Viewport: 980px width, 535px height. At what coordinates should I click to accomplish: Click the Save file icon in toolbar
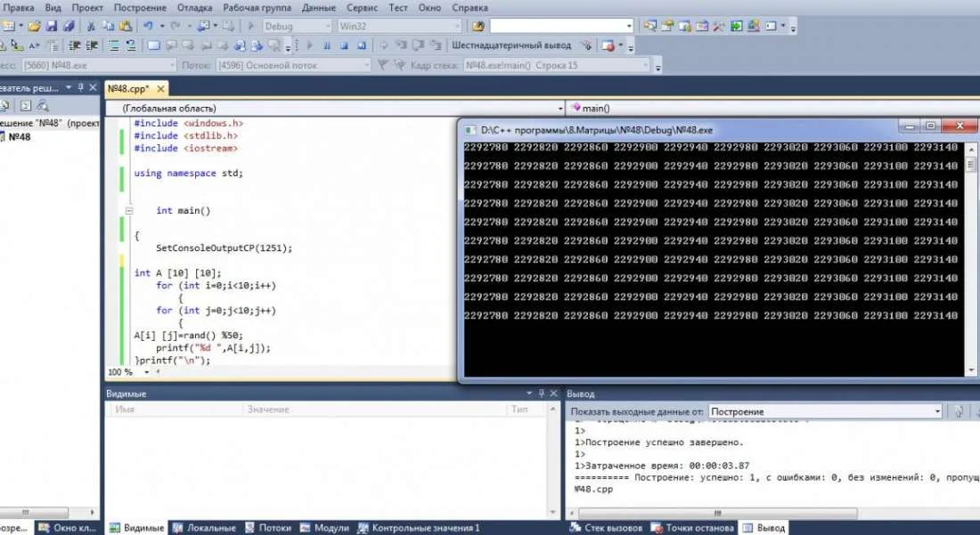click(x=52, y=27)
